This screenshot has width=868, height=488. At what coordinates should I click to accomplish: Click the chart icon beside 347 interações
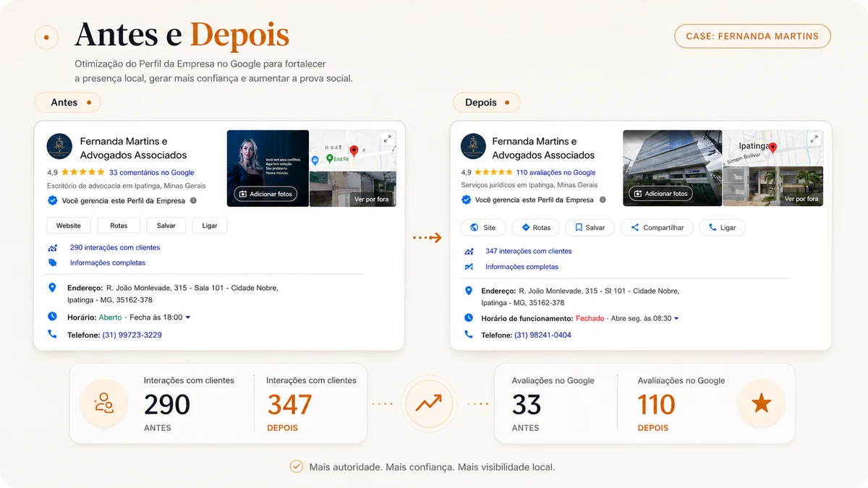[x=469, y=252]
